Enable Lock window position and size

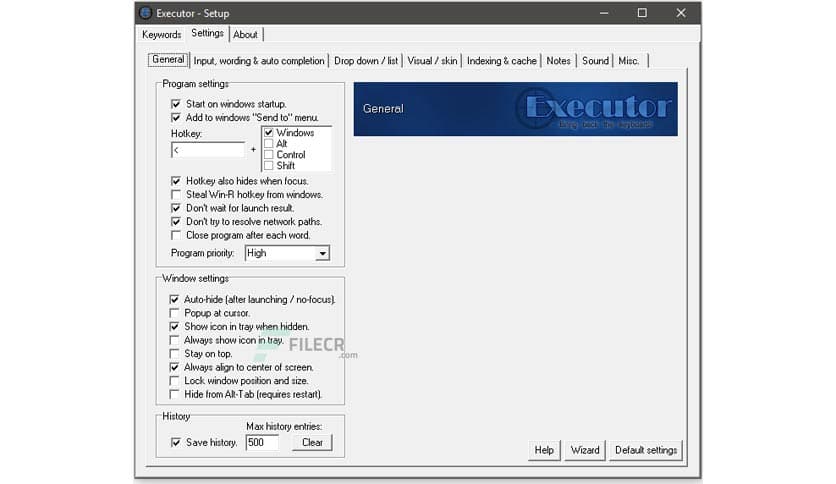click(x=174, y=381)
